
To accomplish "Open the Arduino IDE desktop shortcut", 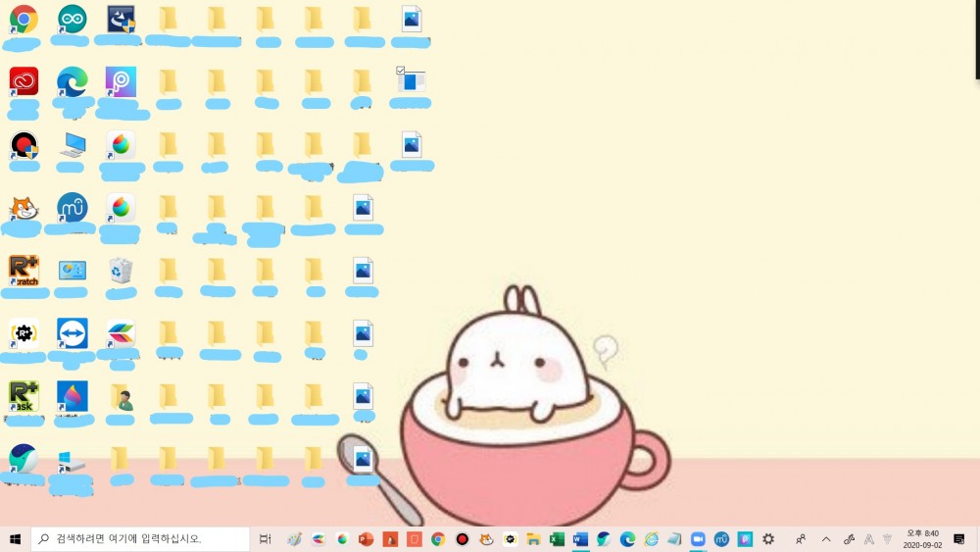I will coord(72,20).
